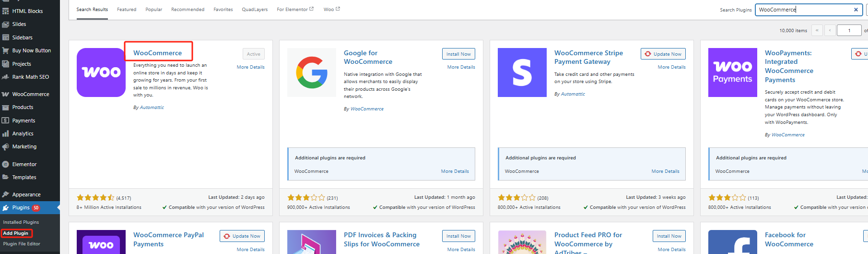Click the Google for WooCommerce logo
868x254 pixels.
pos(311,73)
